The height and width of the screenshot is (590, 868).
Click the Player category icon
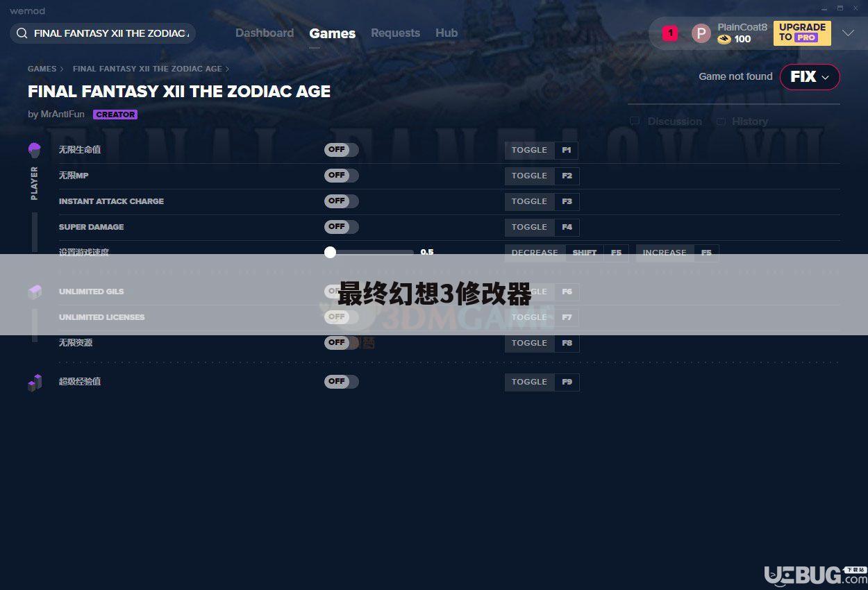click(34, 149)
